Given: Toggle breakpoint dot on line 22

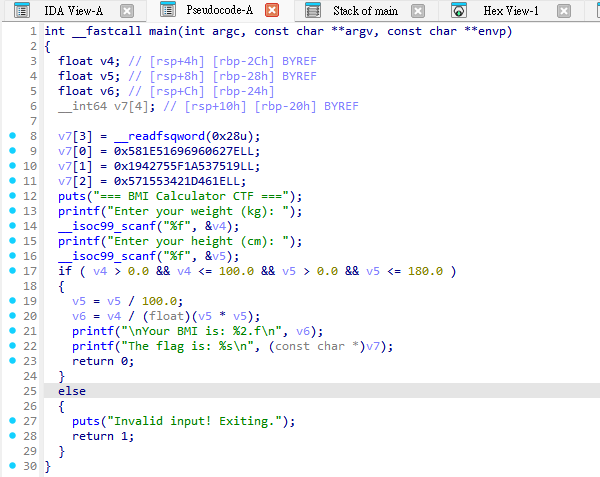Looking at the screenshot, I should pos(13,345).
